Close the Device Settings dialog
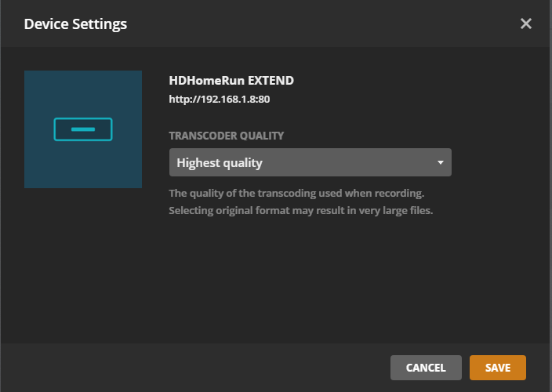The height and width of the screenshot is (392, 552). pyautogui.click(x=525, y=24)
